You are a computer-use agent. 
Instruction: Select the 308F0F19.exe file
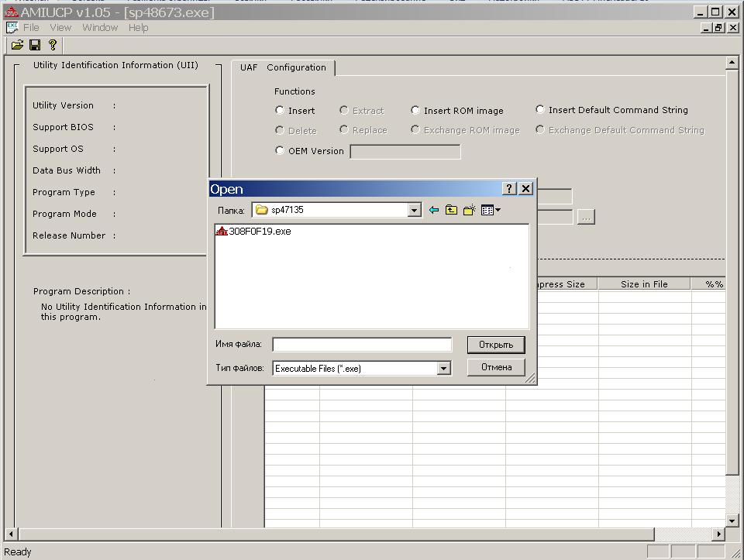pos(259,232)
